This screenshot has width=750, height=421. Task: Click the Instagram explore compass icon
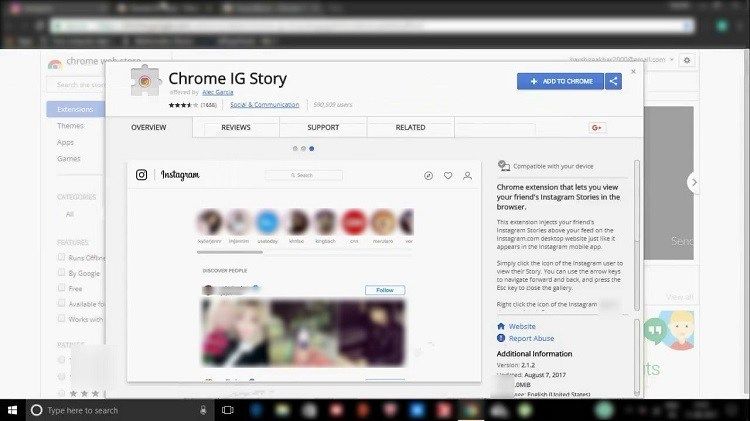[429, 176]
